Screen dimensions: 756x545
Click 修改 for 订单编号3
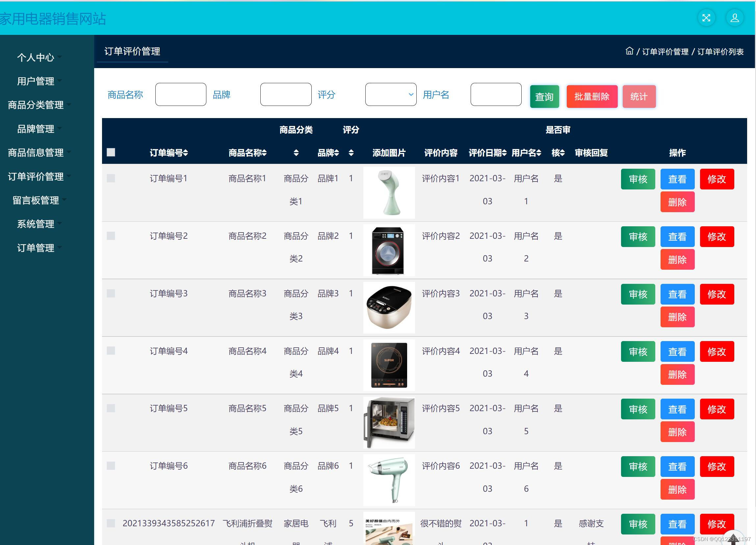tap(717, 294)
